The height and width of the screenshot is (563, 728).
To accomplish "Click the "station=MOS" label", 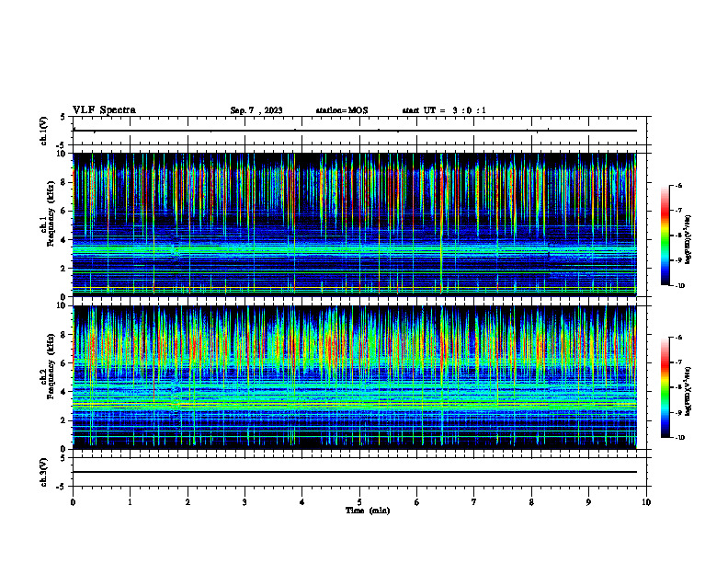I will 342,110.
